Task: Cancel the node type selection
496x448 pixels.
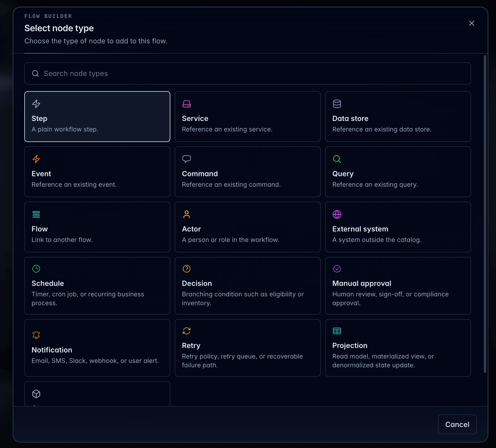Action: pos(457,424)
